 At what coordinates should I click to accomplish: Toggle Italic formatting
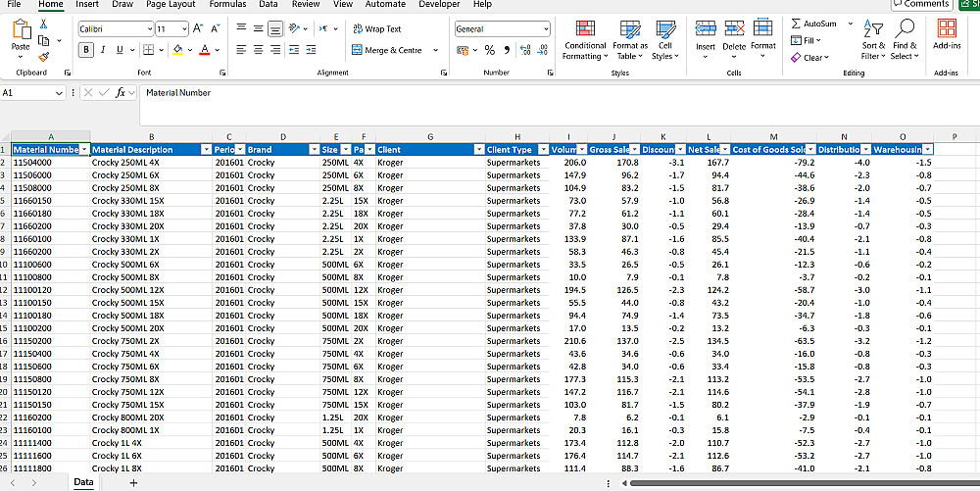point(103,50)
